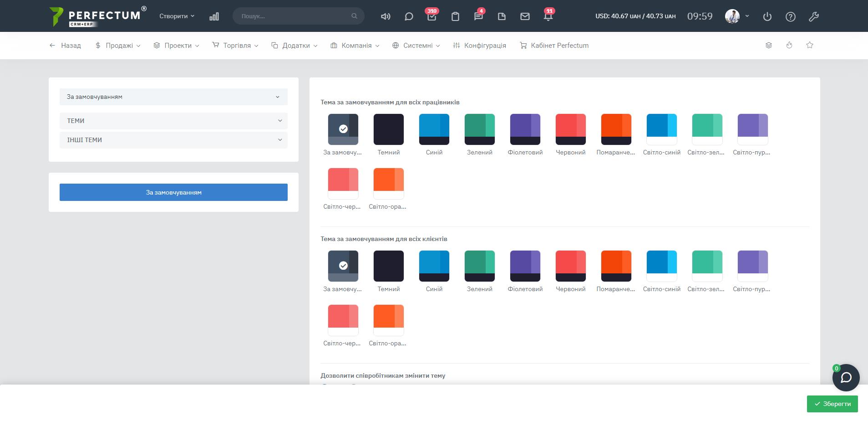Click the star favorites icon

point(810,45)
